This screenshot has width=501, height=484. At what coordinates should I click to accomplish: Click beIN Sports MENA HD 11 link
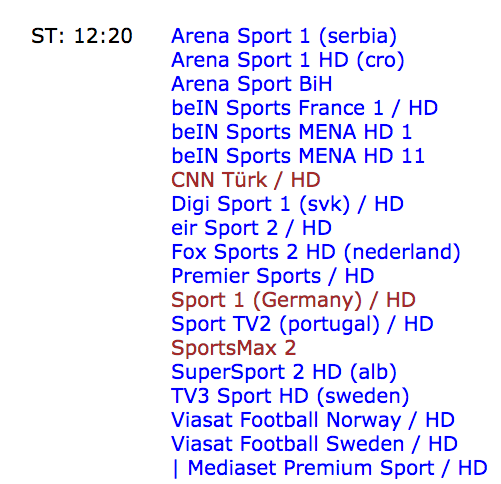click(x=298, y=156)
